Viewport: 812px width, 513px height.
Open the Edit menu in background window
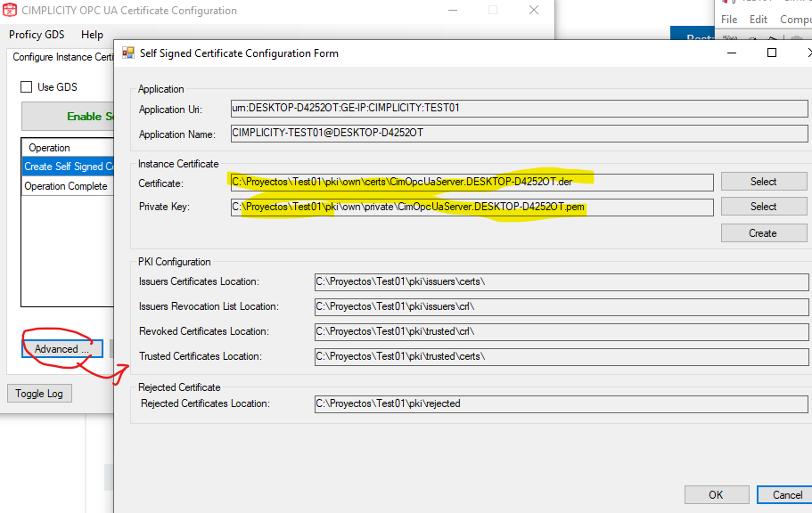coord(759,20)
